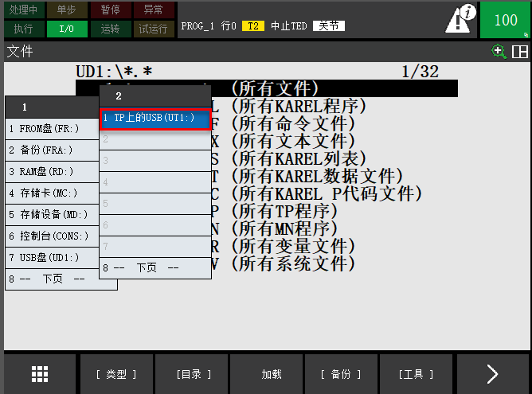Click the split window layout icon
The width and height of the screenshot is (532, 394).
click(520, 52)
